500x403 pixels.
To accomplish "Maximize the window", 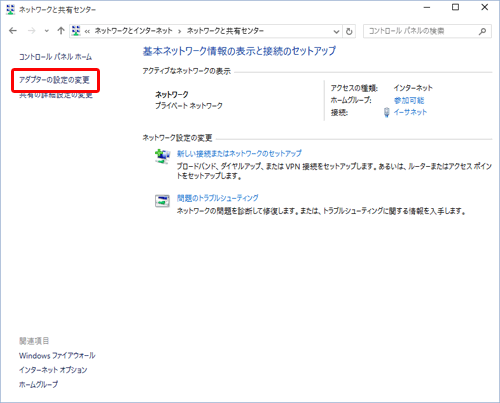I will (x=455, y=8).
